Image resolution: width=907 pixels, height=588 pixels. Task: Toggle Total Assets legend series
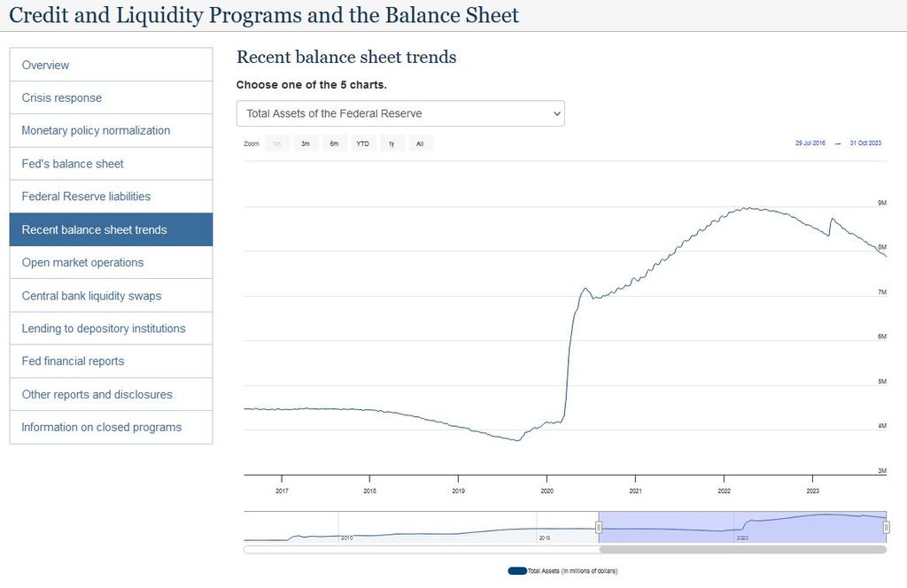point(563,571)
